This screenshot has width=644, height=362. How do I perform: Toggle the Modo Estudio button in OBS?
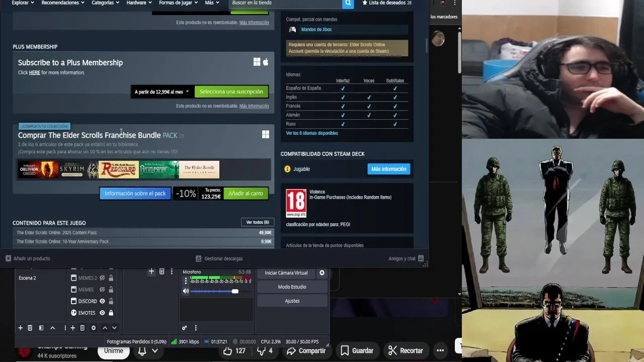click(x=292, y=287)
